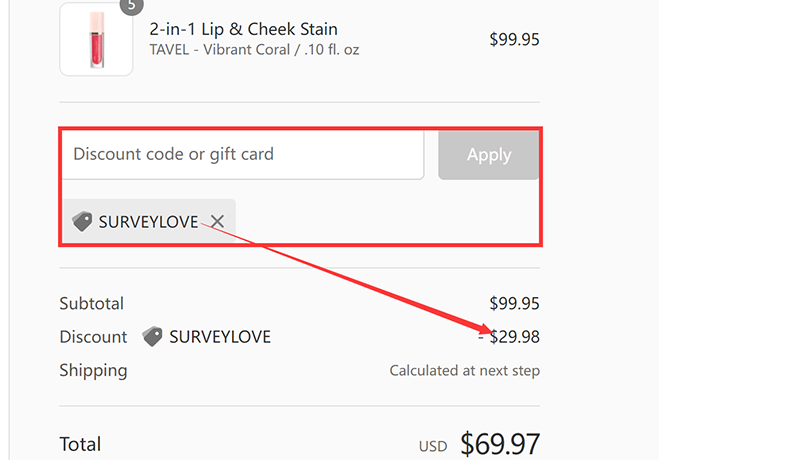
Task: Click the quantity badge on the product image
Action: point(131,5)
